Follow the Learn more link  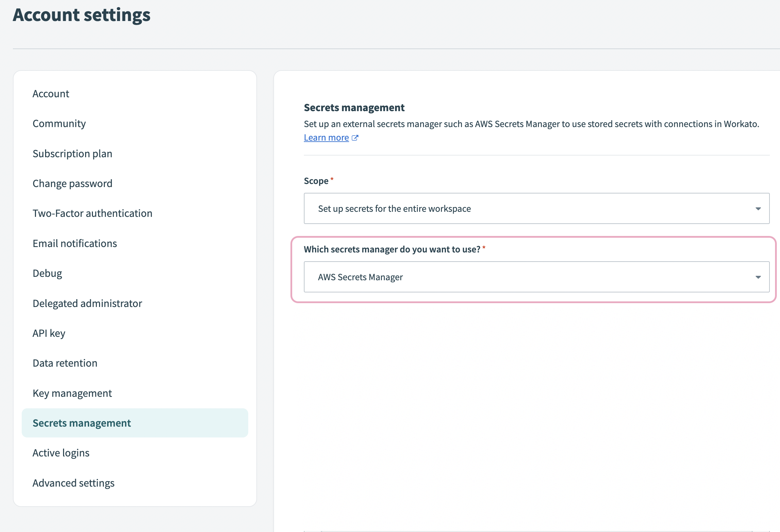(x=326, y=138)
